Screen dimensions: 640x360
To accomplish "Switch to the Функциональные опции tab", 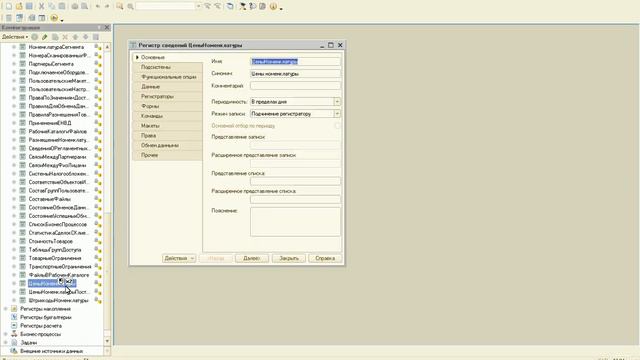I will (167, 77).
